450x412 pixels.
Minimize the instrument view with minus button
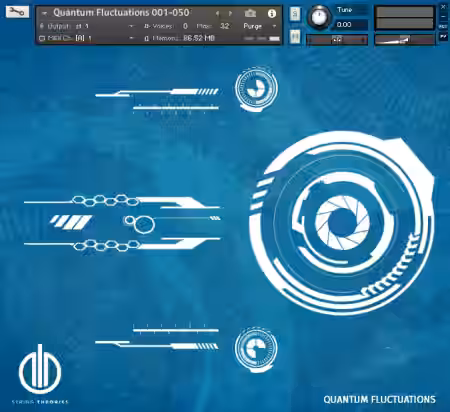(x=443, y=17)
